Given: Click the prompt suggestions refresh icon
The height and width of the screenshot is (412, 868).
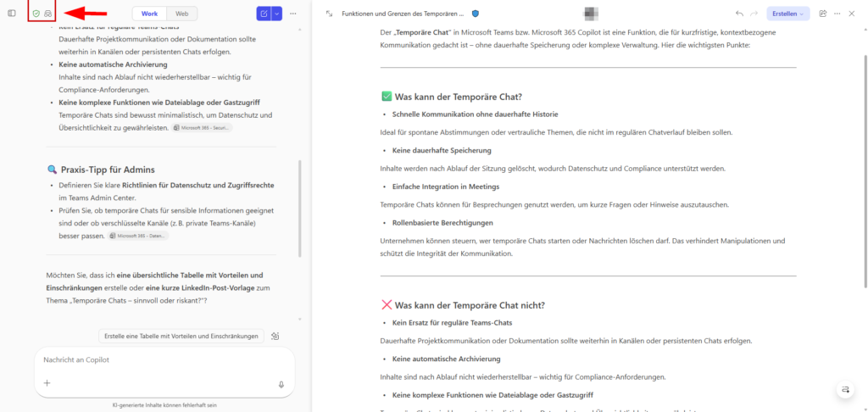Looking at the screenshot, I should [x=275, y=336].
